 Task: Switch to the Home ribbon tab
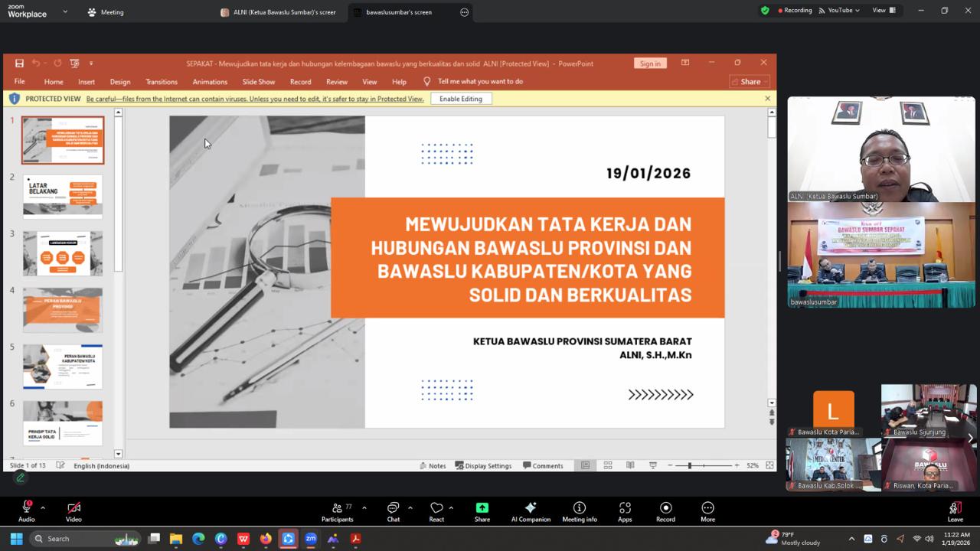pos(54,82)
